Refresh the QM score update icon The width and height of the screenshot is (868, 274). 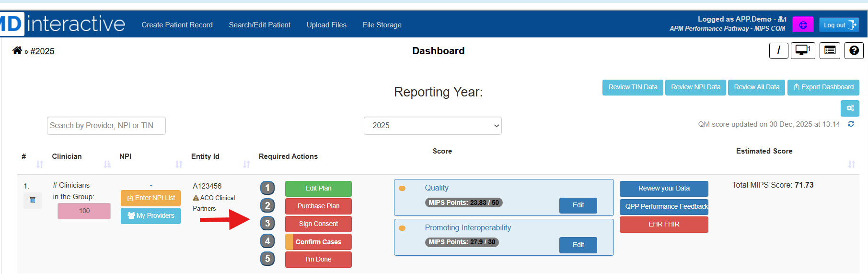click(851, 124)
